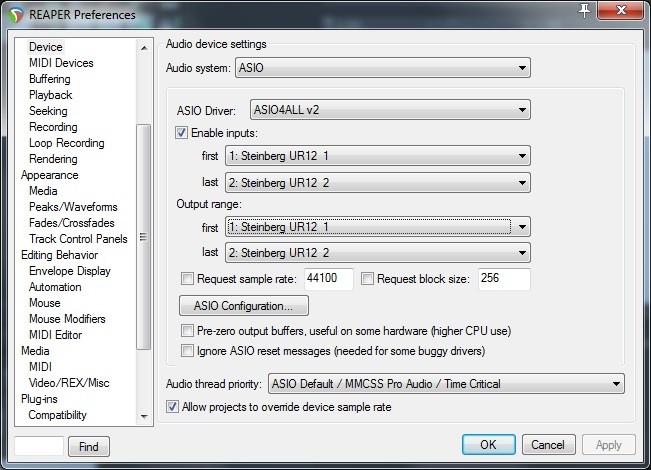651x470 pixels.
Task: Select Mouse in the preferences tree
Action: 44,303
